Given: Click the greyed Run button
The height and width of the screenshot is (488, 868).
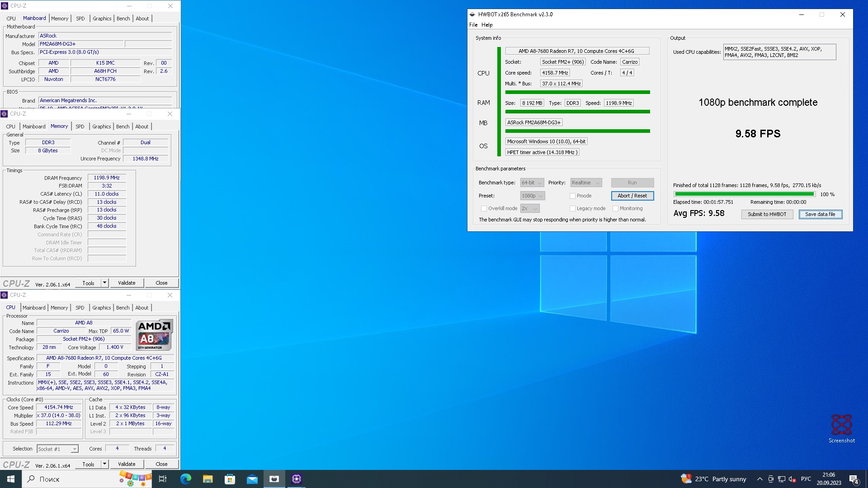Looking at the screenshot, I should [x=632, y=183].
